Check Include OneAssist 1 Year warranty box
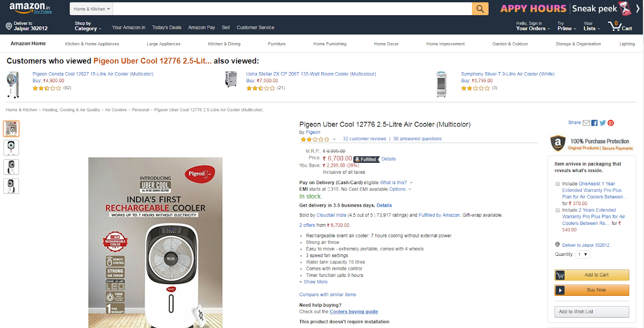The image size is (644, 328). 557,184
